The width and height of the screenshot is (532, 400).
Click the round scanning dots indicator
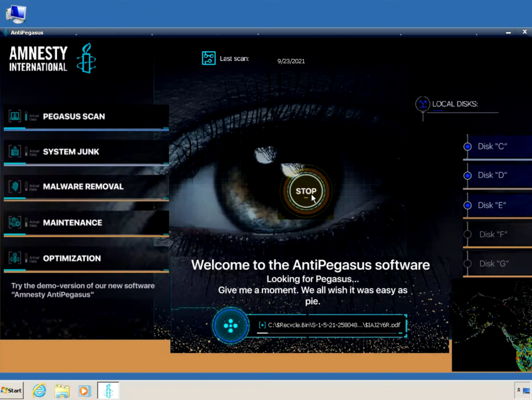point(231,326)
